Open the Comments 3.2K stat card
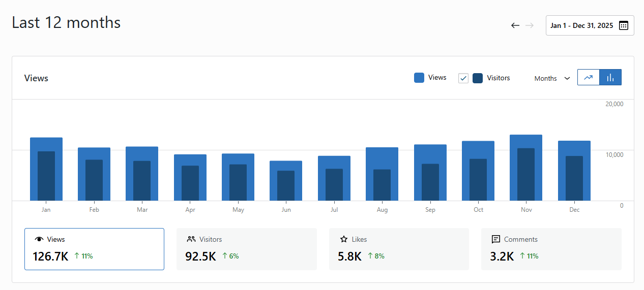Image resolution: width=644 pixels, height=290 pixels. (551, 249)
